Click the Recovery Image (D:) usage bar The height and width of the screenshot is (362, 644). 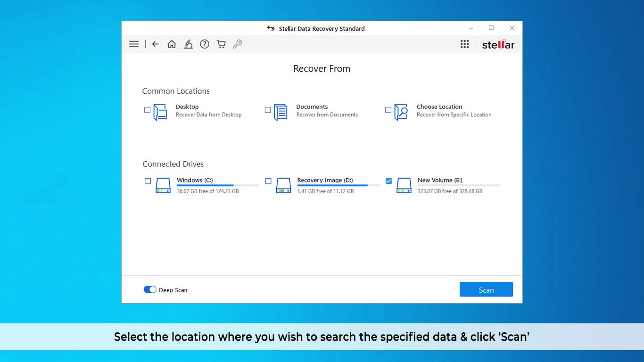pyautogui.click(x=338, y=186)
